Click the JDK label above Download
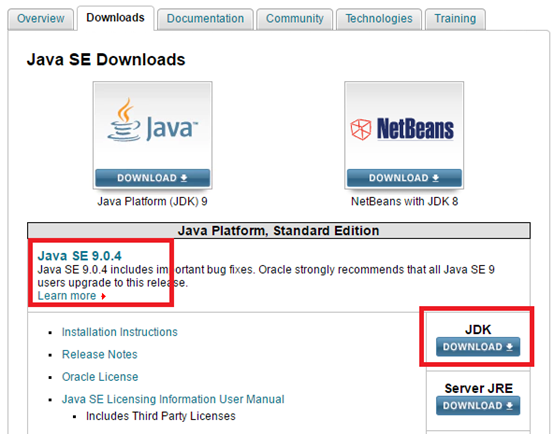This screenshot has height=434, width=554. coord(478,329)
